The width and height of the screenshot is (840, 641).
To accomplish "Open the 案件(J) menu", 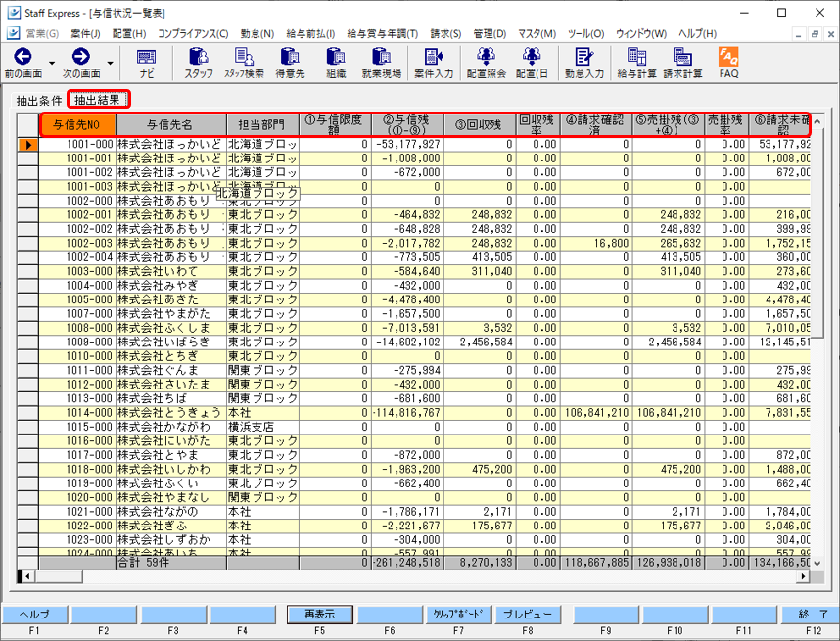I will click(85, 33).
